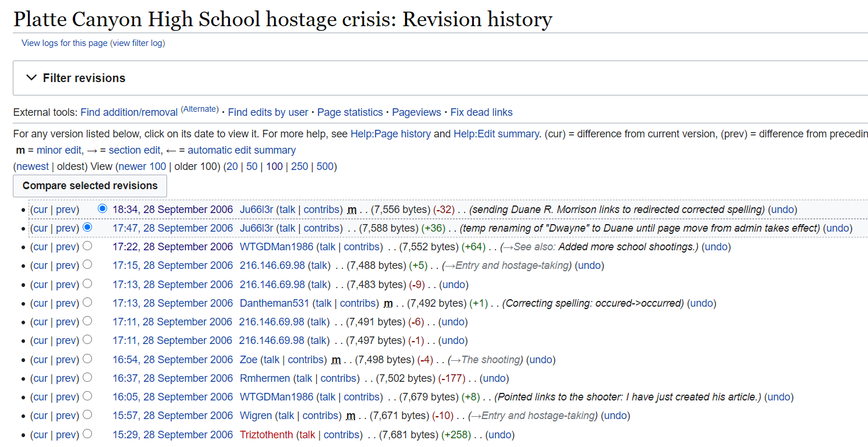Open user Ju66l3r on 18:34 row
This screenshot has height=447, width=868.
pos(256,210)
